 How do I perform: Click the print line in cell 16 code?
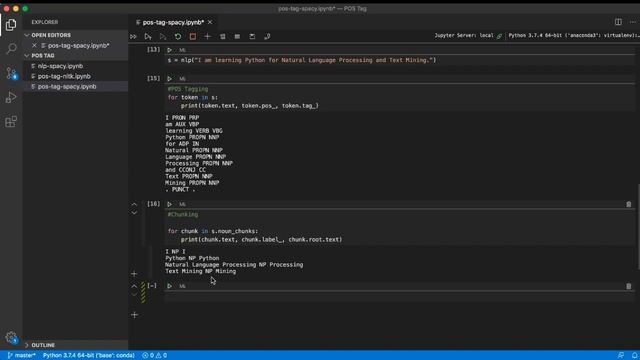[x=261, y=240]
